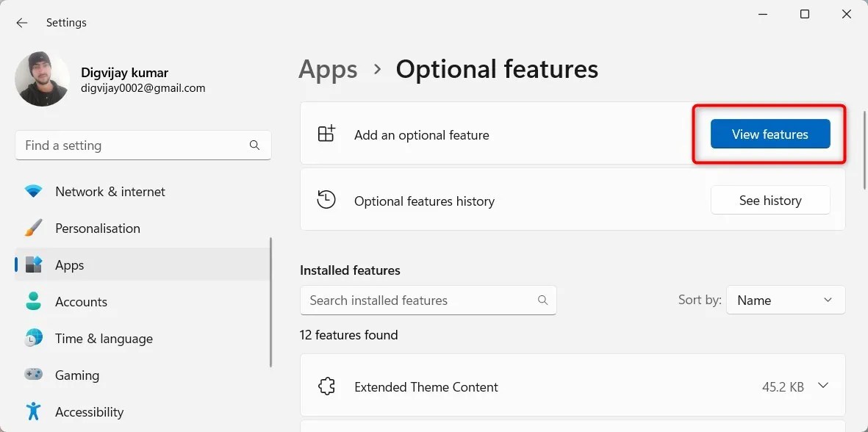This screenshot has width=868, height=432.
Task: Click the back arrow in Settings header
Action: (22, 23)
